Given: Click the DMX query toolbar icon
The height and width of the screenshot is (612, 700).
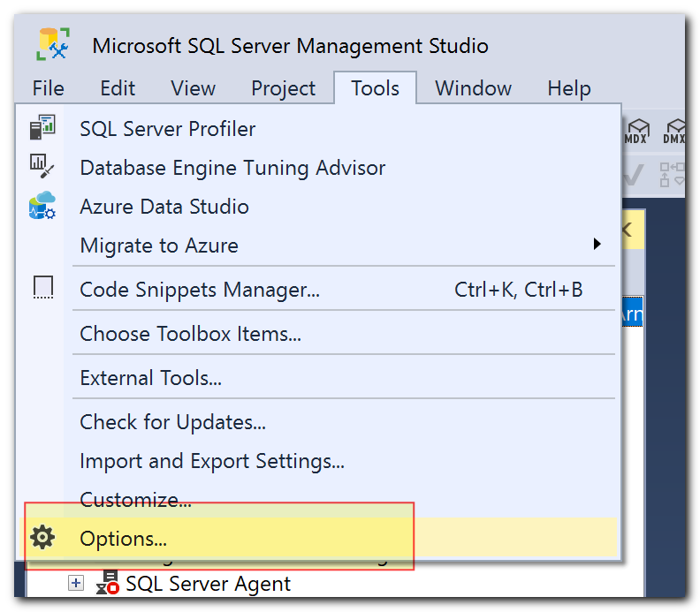Looking at the screenshot, I should point(674,131).
